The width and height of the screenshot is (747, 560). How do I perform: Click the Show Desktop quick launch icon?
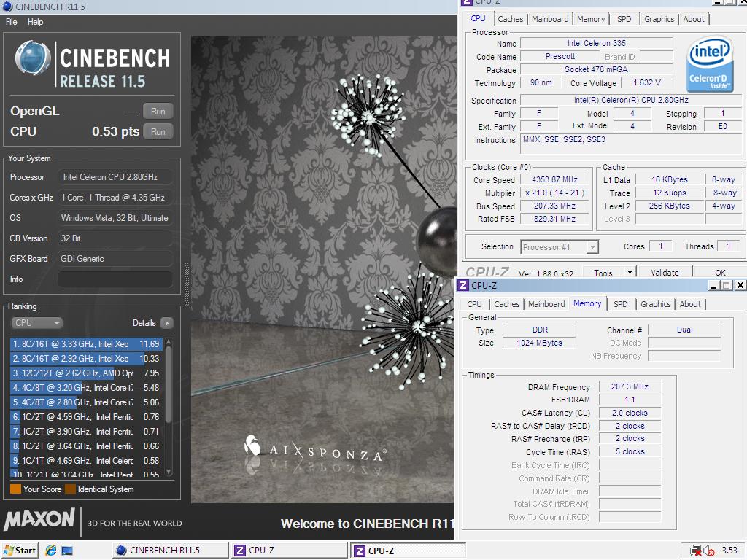tap(67, 551)
